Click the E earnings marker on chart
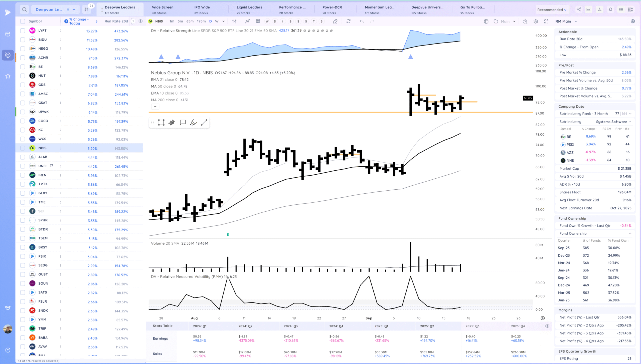The width and height of the screenshot is (641, 364). (x=228, y=235)
